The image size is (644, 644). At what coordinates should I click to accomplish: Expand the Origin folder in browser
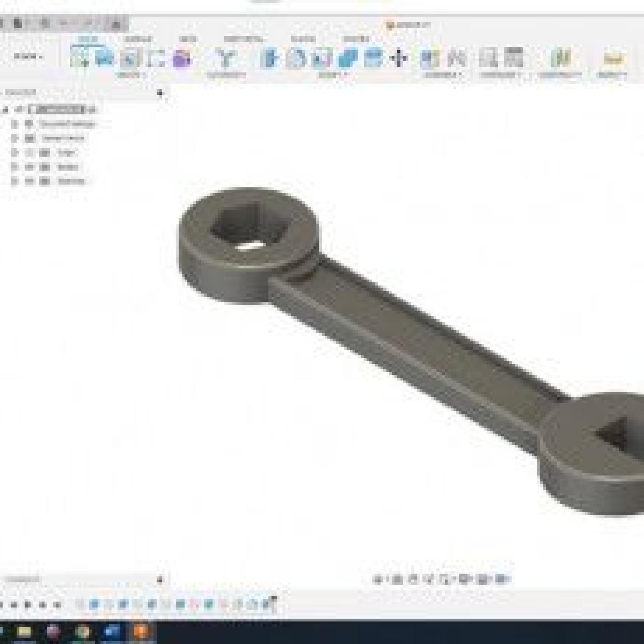click(x=15, y=153)
